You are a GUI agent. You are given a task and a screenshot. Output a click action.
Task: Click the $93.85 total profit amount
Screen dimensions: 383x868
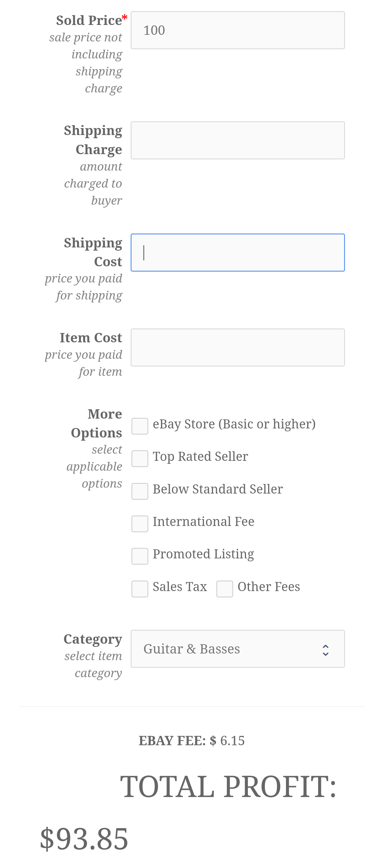pos(84,839)
